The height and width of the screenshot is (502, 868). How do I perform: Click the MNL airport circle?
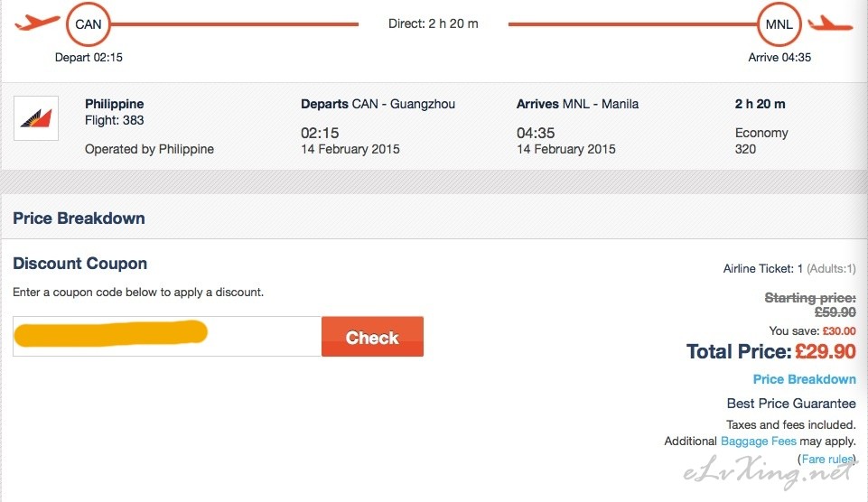point(779,24)
